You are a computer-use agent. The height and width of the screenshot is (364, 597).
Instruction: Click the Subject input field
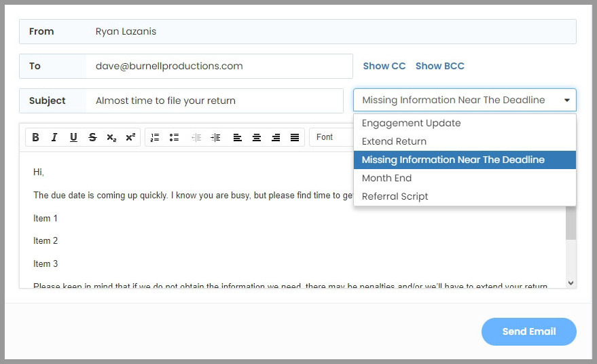[x=215, y=101]
